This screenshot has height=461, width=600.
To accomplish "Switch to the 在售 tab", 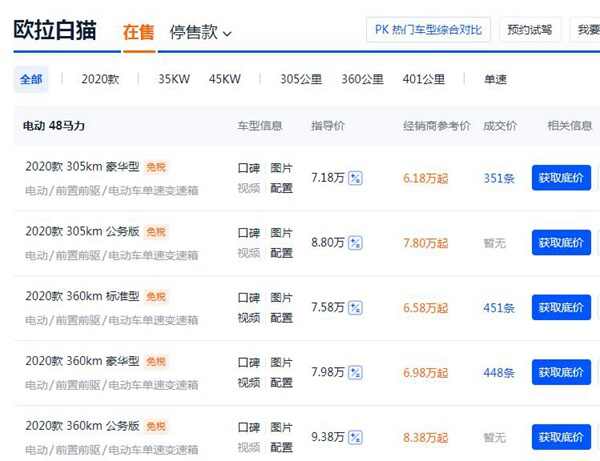I will point(139,32).
